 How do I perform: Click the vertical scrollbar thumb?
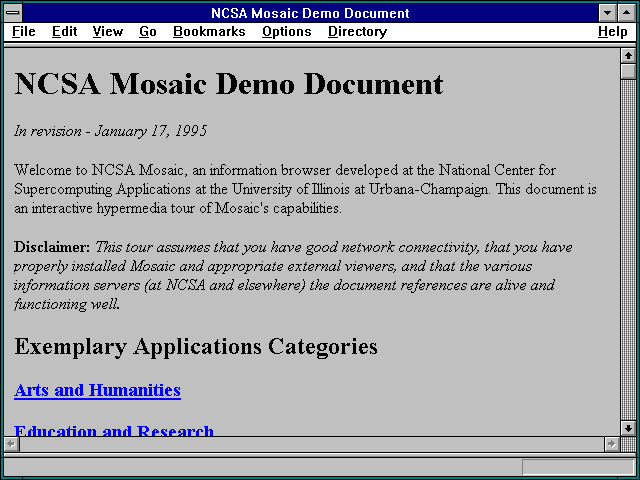coord(628,71)
